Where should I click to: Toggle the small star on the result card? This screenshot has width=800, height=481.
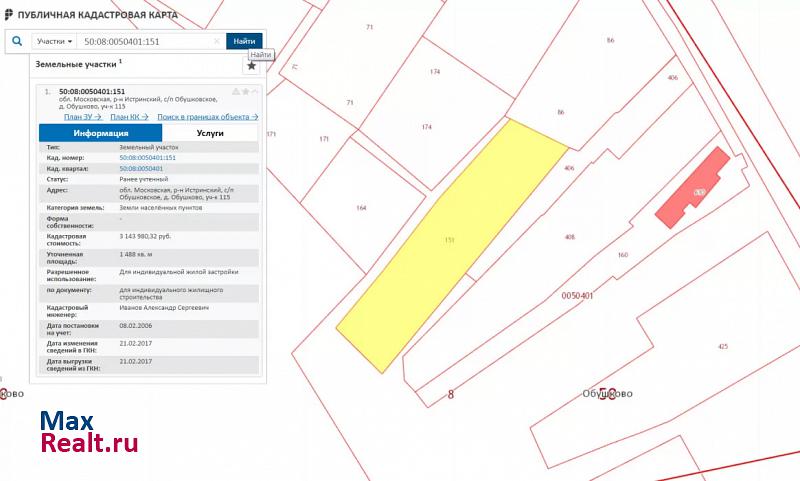[x=245, y=91]
